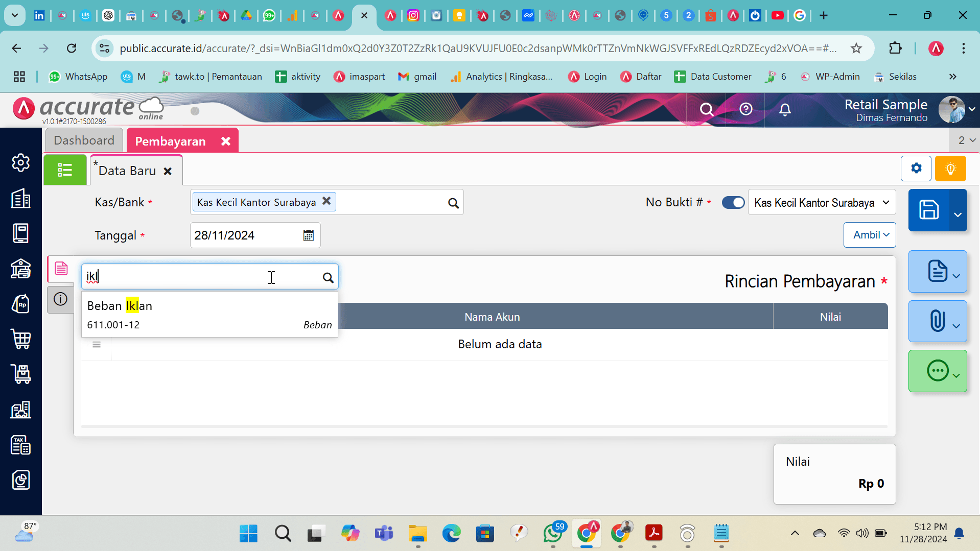Expand the Save button options arrow

(958, 214)
